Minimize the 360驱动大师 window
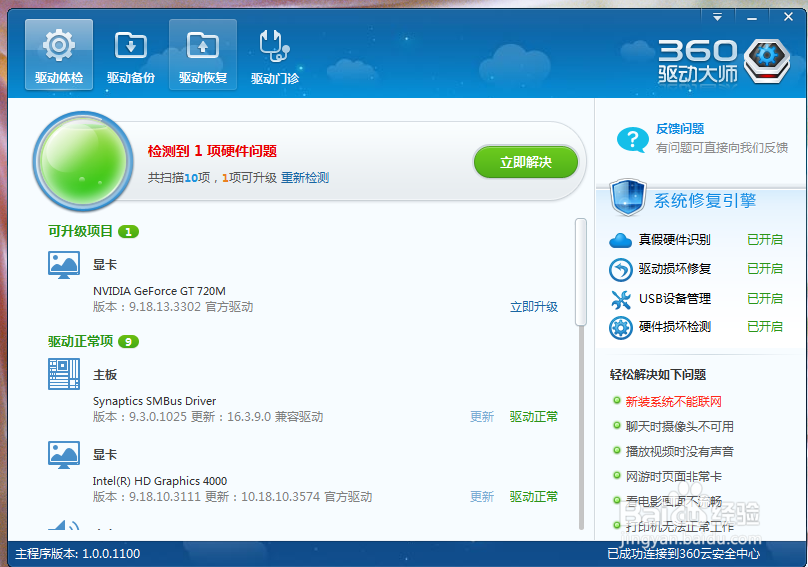The width and height of the screenshot is (808, 567). (x=752, y=18)
